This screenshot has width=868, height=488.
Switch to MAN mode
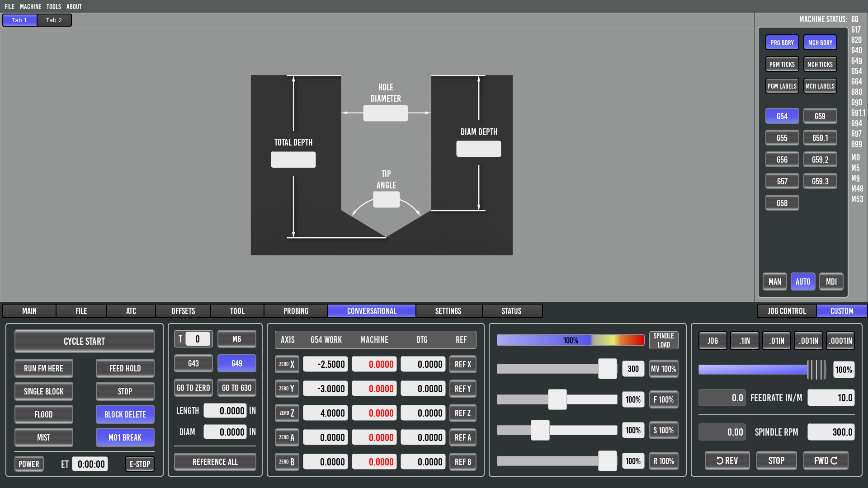[775, 282]
